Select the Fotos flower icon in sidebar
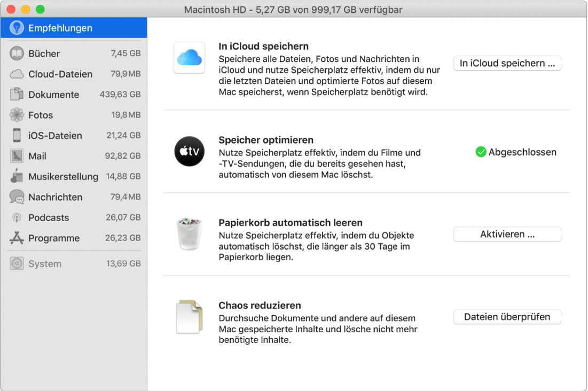Image resolution: width=588 pixels, height=391 pixels. pos(17,115)
